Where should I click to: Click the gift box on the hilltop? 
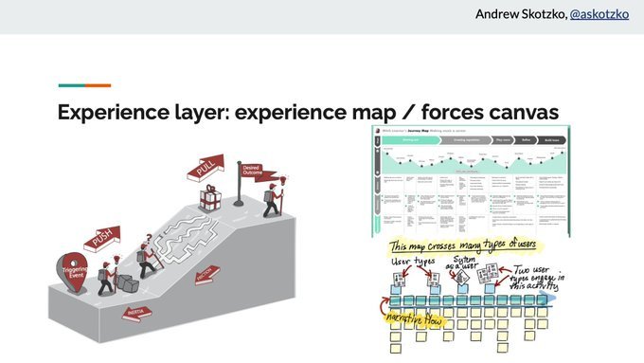point(210,198)
